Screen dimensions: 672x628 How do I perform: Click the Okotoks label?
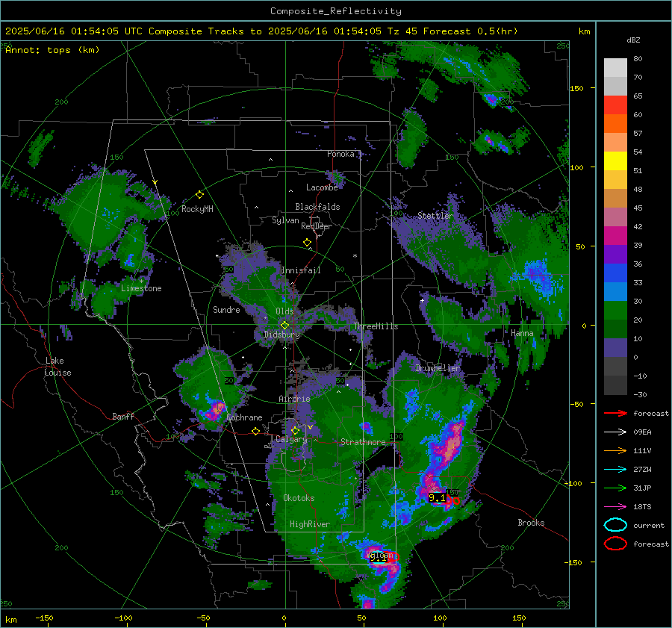pyautogui.click(x=299, y=498)
